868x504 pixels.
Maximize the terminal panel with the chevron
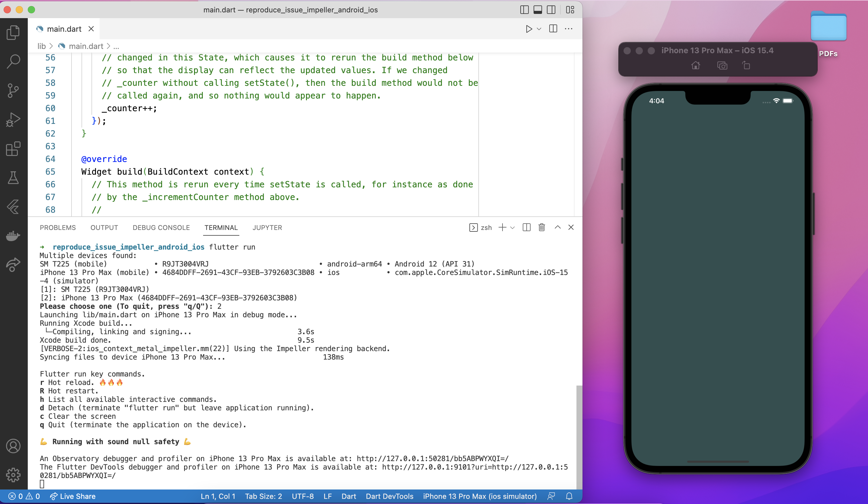pyautogui.click(x=557, y=227)
